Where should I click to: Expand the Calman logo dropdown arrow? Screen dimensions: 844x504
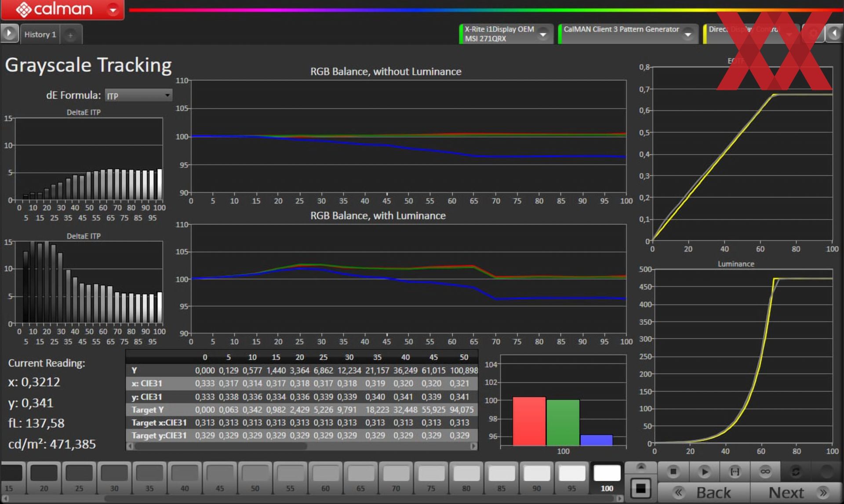(113, 9)
